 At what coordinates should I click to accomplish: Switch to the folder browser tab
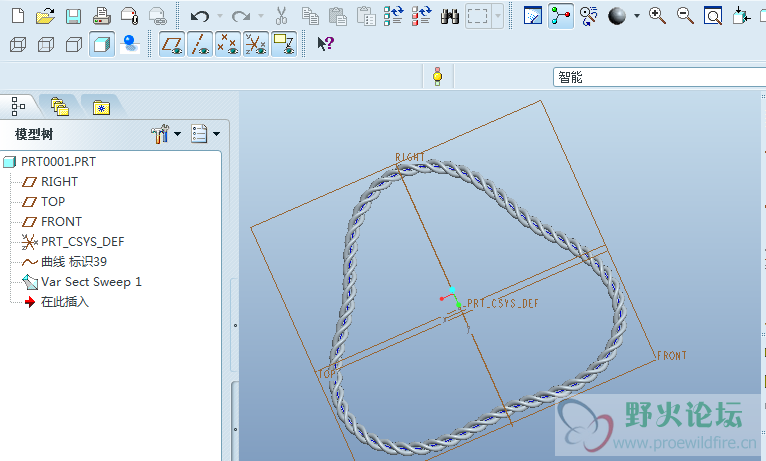pos(60,106)
